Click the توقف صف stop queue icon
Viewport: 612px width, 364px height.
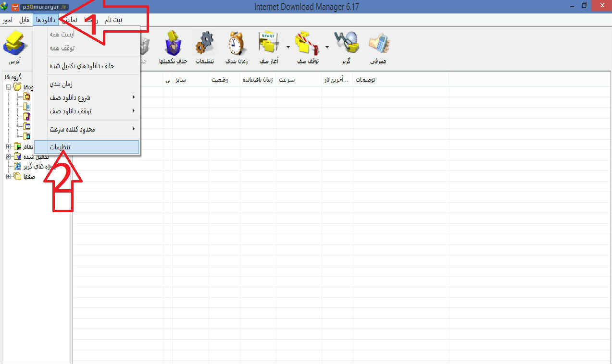307,43
